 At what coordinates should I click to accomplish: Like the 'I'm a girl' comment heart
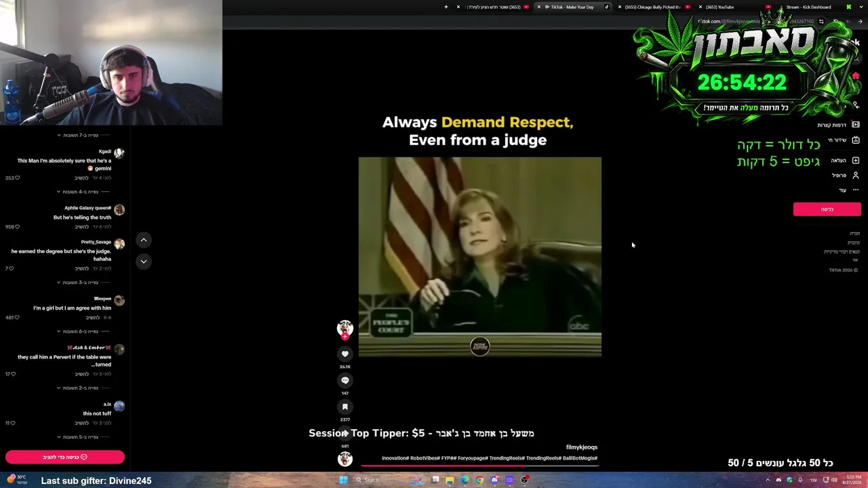(17, 317)
